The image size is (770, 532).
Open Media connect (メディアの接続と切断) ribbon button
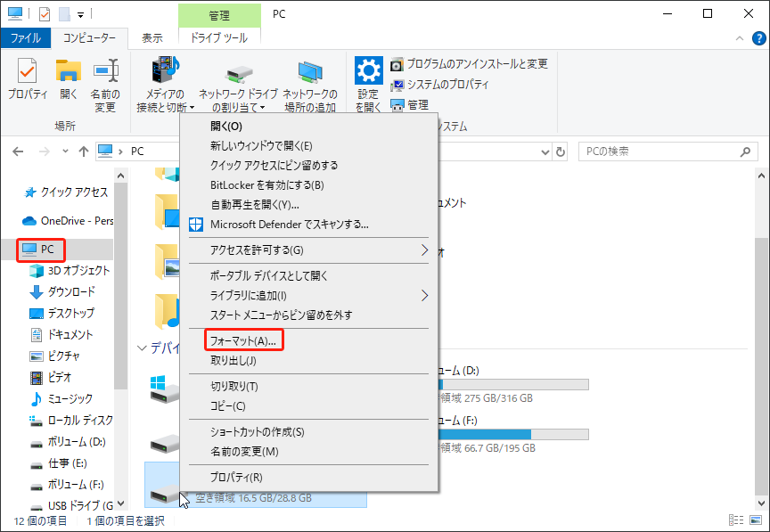click(x=165, y=85)
